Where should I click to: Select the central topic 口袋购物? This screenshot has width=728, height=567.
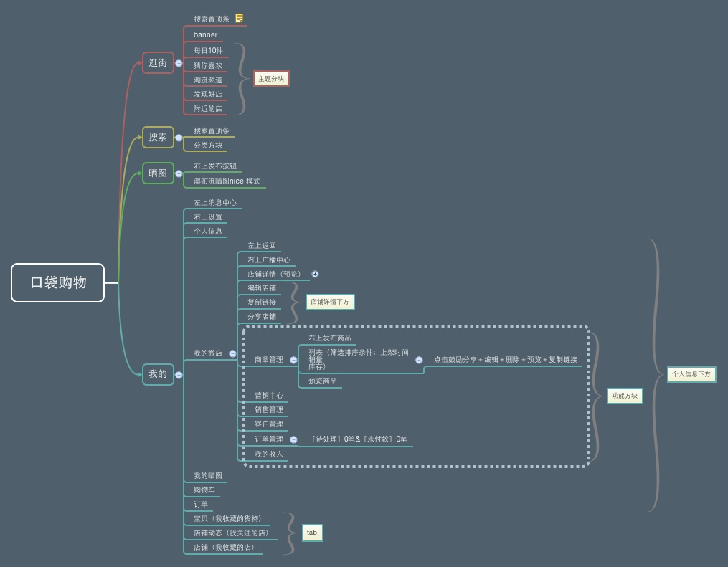pyautogui.click(x=58, y=282)
